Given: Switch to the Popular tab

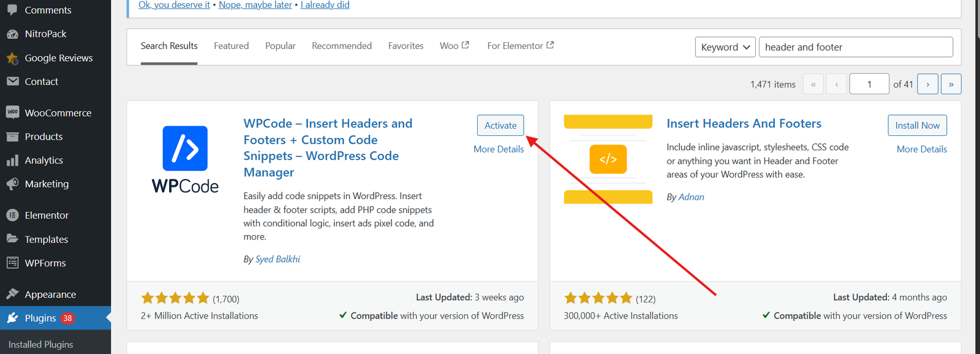Looking at the screenshot, I should pyautogui.click(x=281, y=46).
